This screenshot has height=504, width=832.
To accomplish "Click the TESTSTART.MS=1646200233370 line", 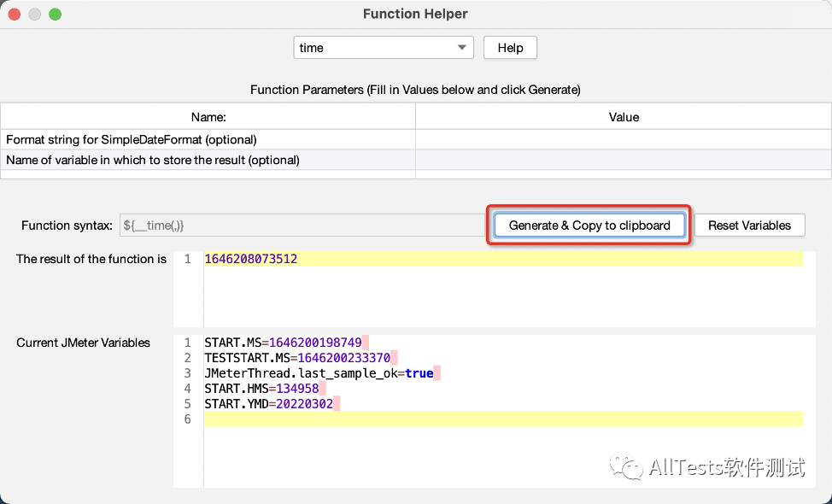I will click(x=297, y=358).
